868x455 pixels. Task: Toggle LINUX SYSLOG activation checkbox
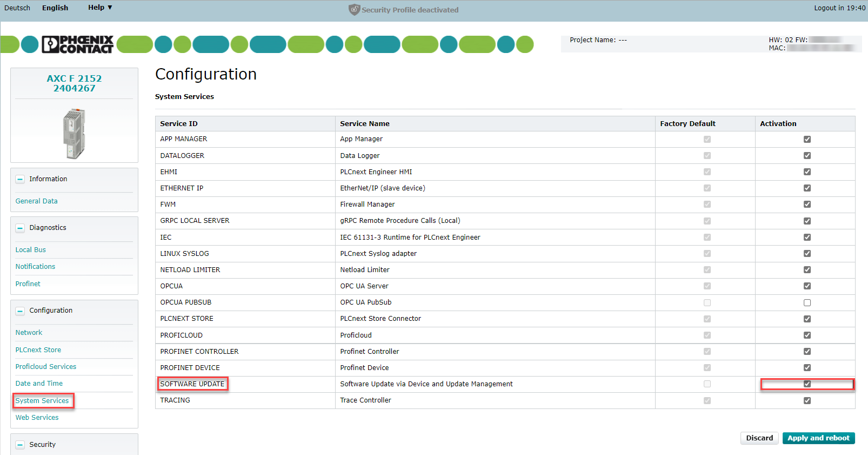point(807,253)
